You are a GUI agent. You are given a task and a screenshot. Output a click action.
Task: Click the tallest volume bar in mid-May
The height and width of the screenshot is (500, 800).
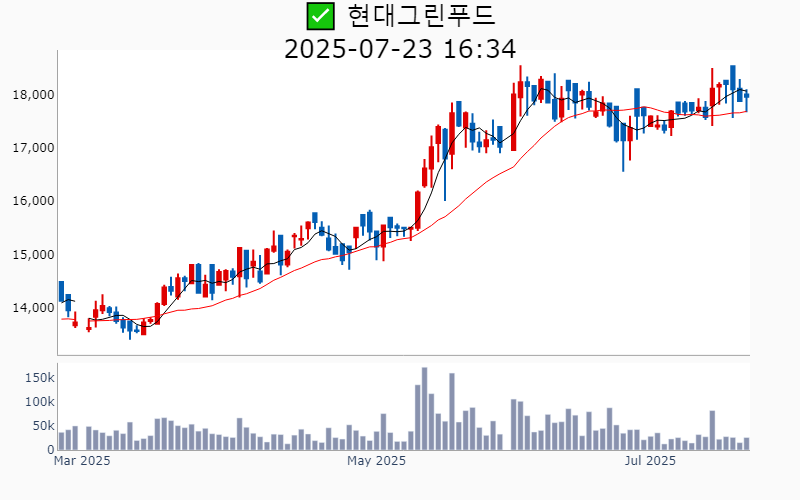(x=424, y=409)
